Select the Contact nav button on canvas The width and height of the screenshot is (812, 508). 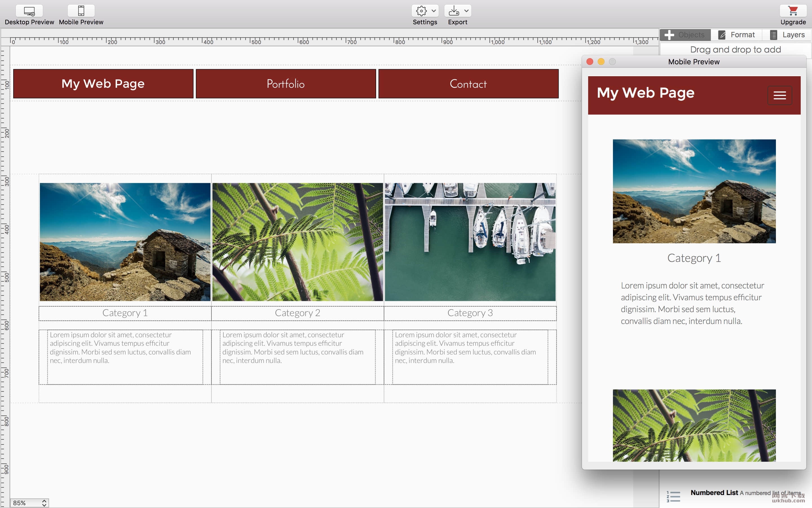coord(468,84)
